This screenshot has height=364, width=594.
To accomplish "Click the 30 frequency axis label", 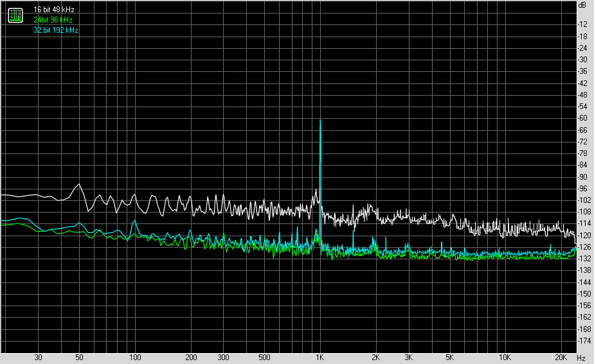I will pyautogui.click(x=38, y=358).
